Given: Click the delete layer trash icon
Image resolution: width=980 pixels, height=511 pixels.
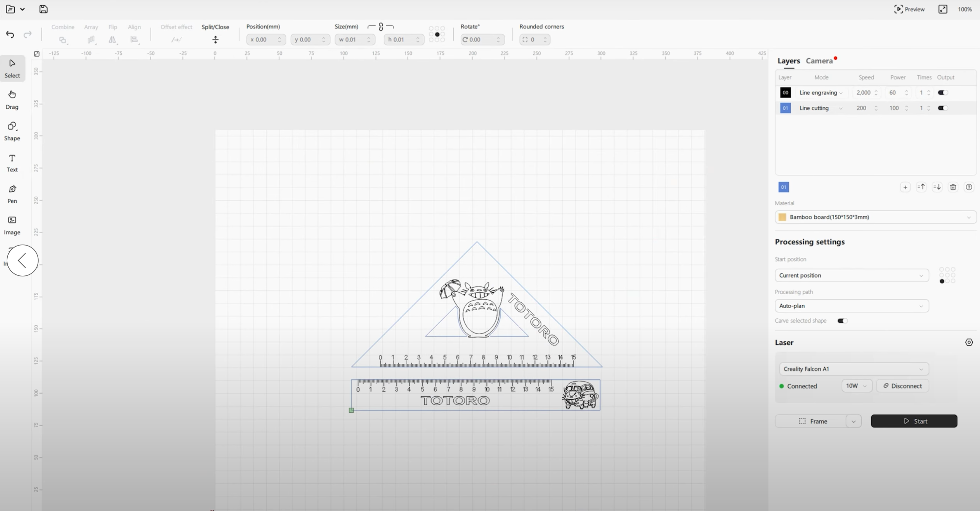Looking at the screenshot, I should 953,187.
